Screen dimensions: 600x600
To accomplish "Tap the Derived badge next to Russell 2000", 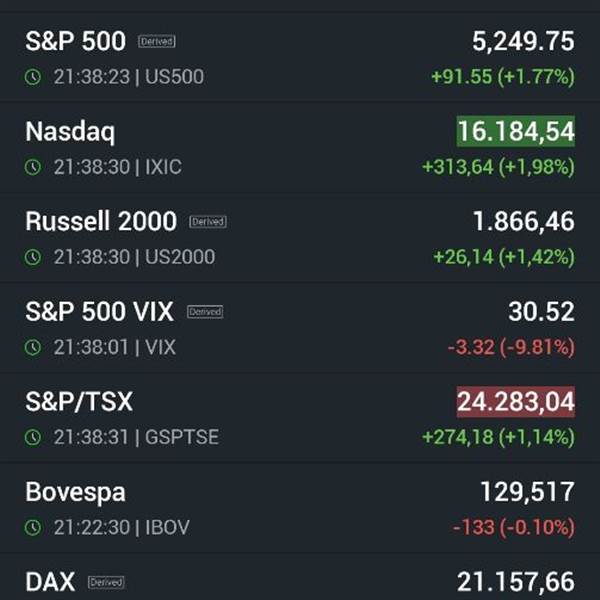I will [208, 222].
